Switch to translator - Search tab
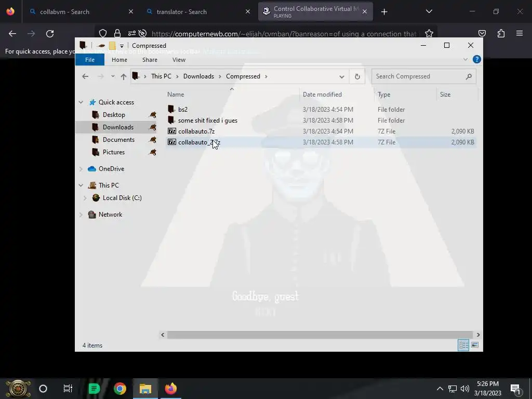Screen dimensions: 532x399 coord(198,11)
